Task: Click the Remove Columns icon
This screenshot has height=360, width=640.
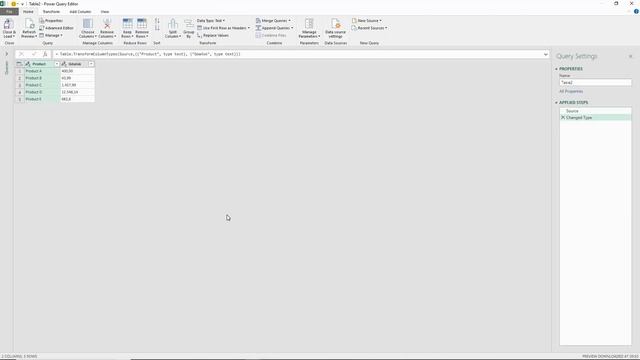Action: [x=107, y=24]
